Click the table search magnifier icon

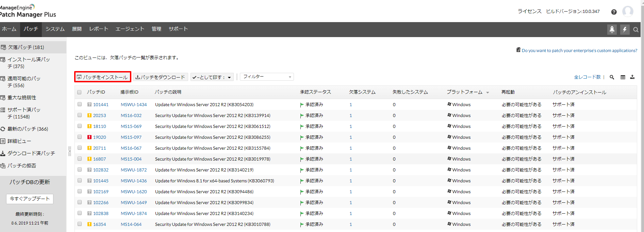(x=612, y=77)
